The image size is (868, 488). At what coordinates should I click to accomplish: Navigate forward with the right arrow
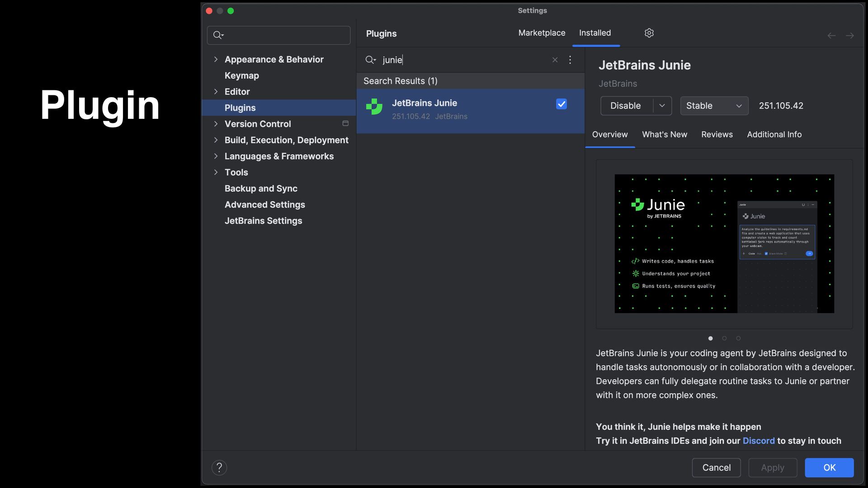click(849, 35)
